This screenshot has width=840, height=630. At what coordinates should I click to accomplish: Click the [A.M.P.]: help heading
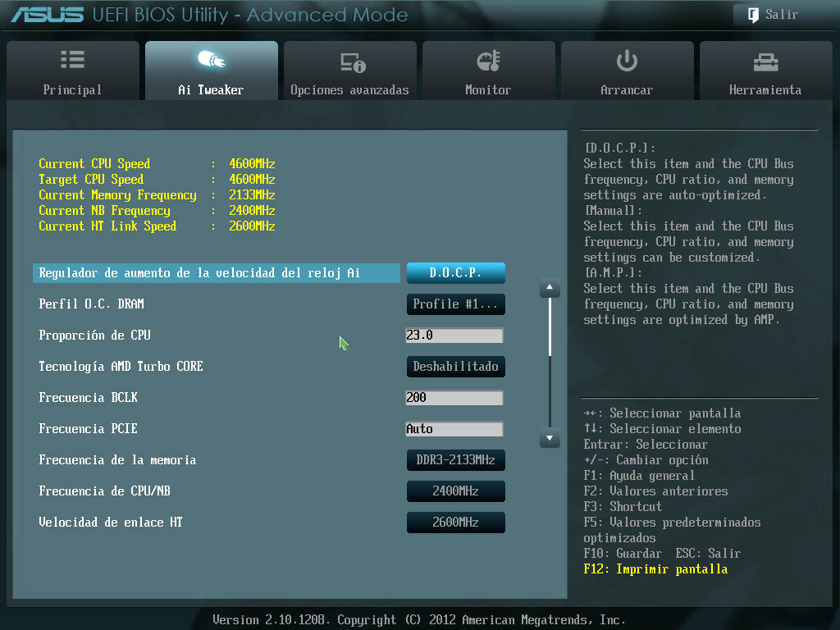(614, 272)
